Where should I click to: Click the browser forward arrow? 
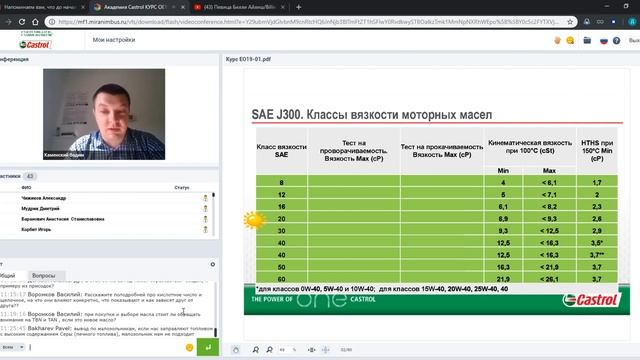[x=8, y=22]
